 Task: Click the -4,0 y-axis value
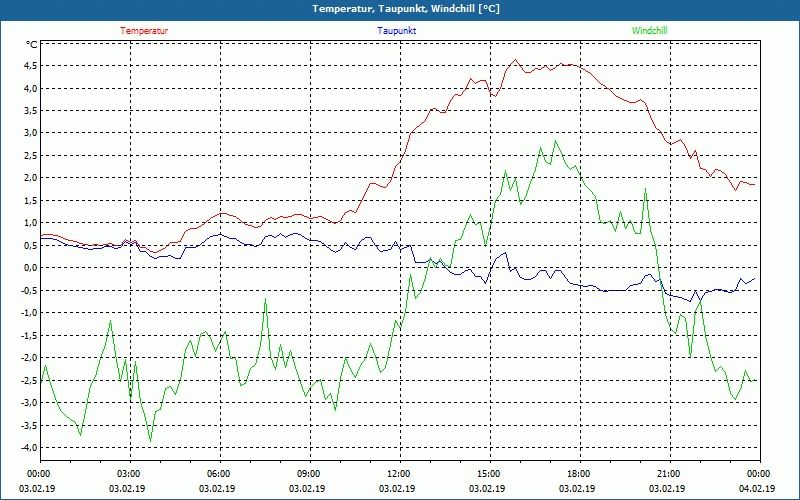29,447
